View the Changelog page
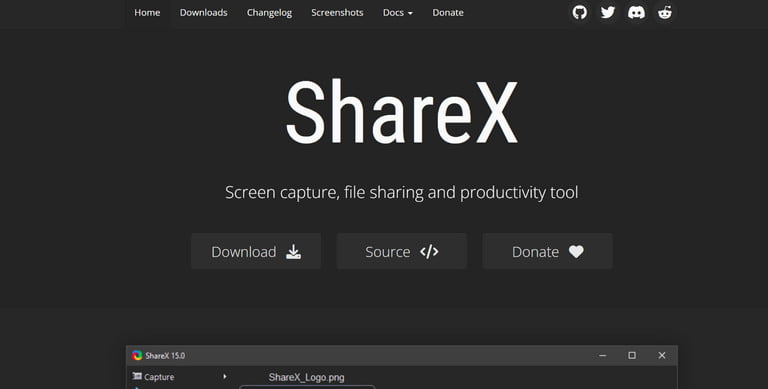 pos(269,13)
